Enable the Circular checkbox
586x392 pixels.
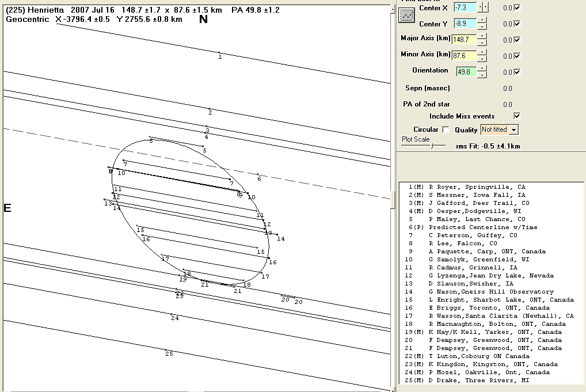click(446, 130)
